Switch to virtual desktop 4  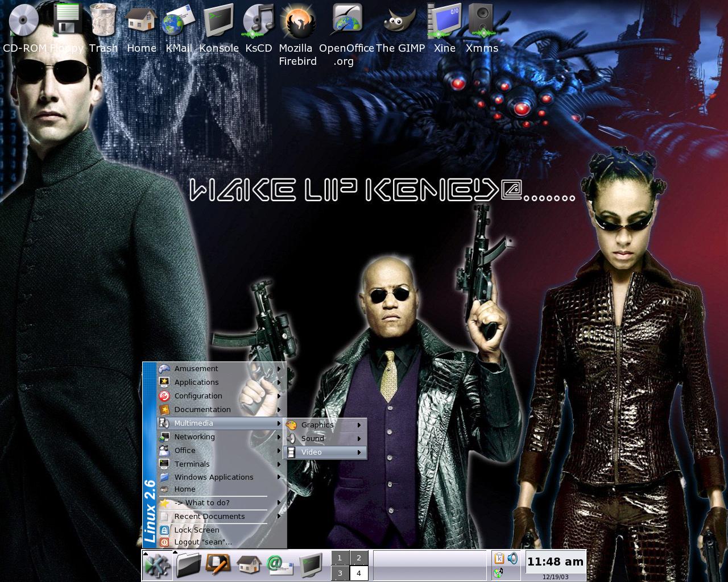359,573
